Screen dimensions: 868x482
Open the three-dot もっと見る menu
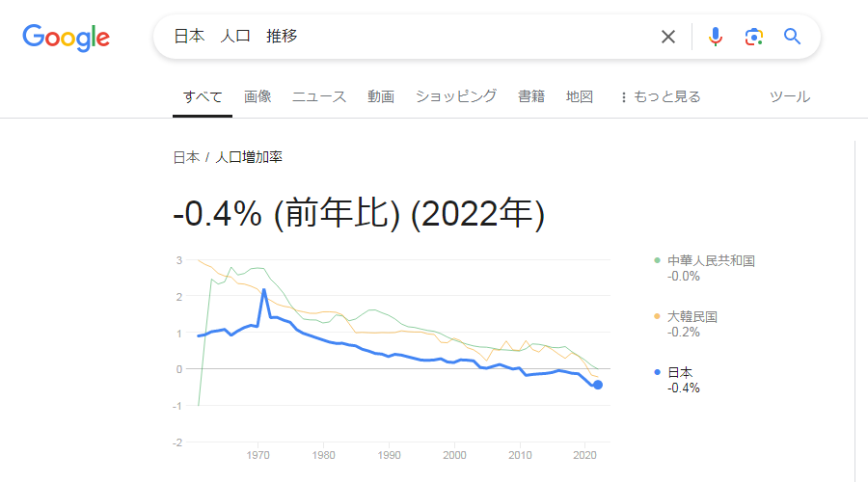click(660, 96)
